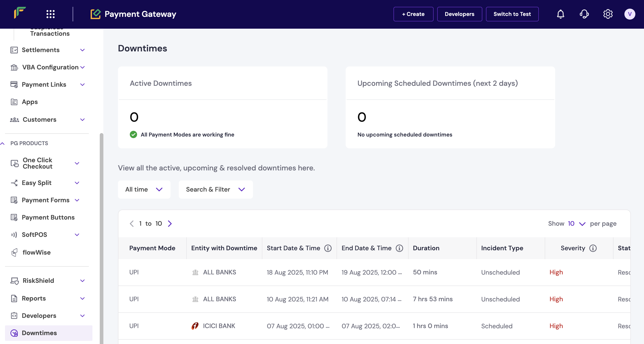Click the user avatar V icon
Image resolution: width=644 pixels, height=344 pixels.
(x=629, y=14)
